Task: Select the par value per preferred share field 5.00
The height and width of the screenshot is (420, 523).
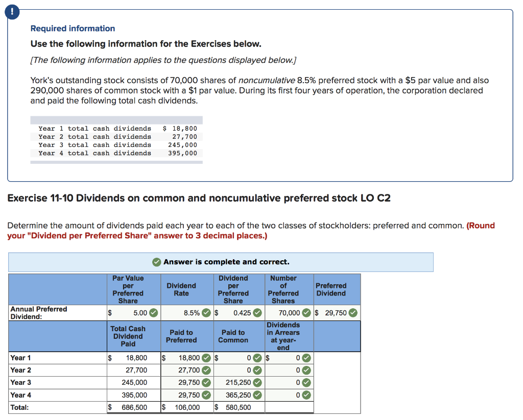Action: tap(134, 313)
